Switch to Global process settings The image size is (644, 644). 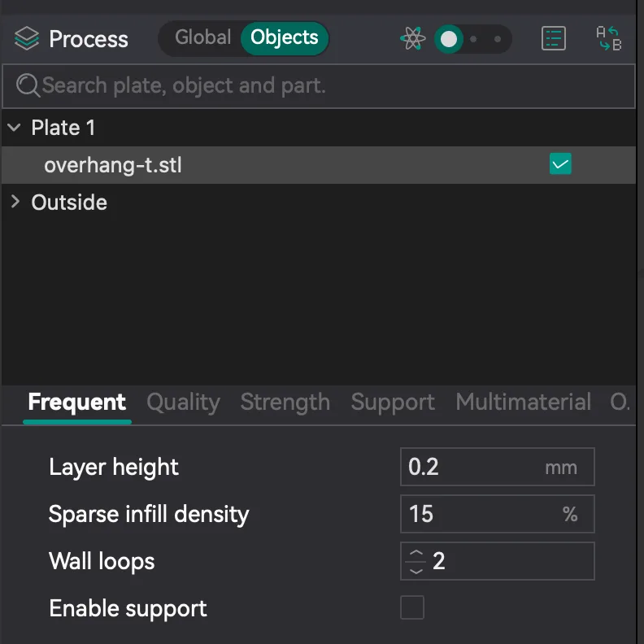tap(202, 37)
